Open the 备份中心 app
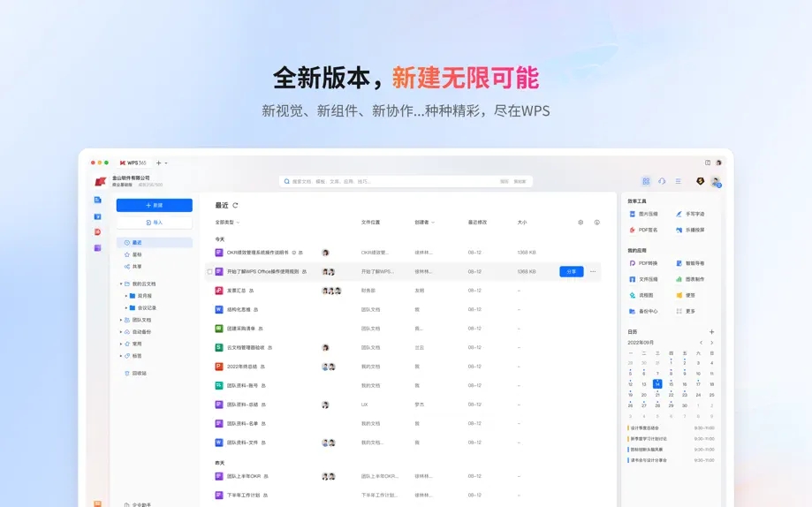 point(643,311)
